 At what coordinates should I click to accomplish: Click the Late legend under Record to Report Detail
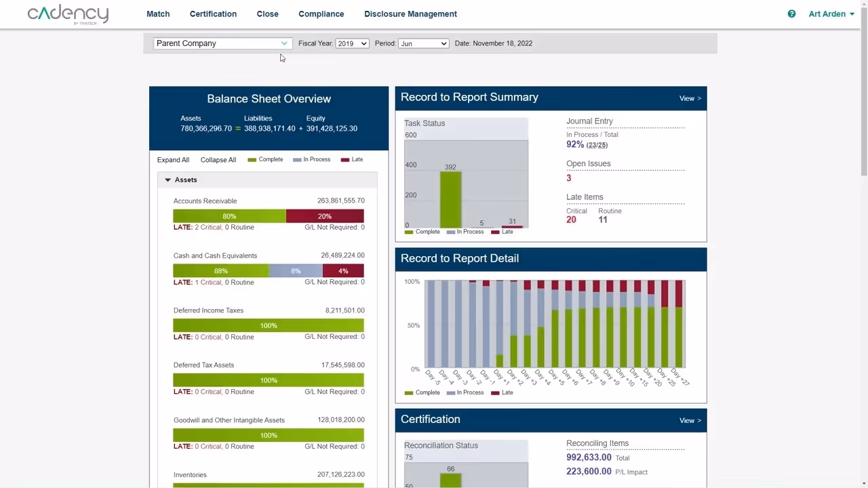(495, 392)
